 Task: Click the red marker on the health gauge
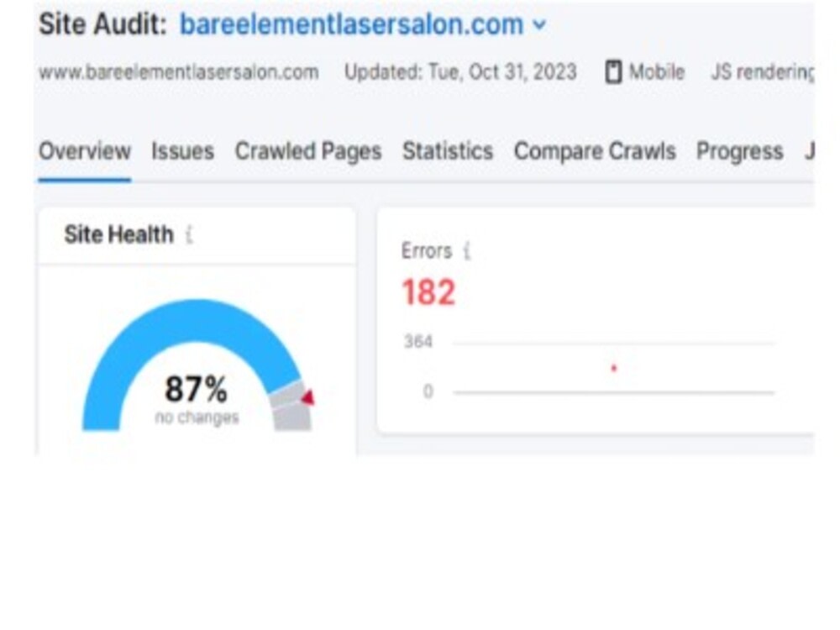(308, 397)
